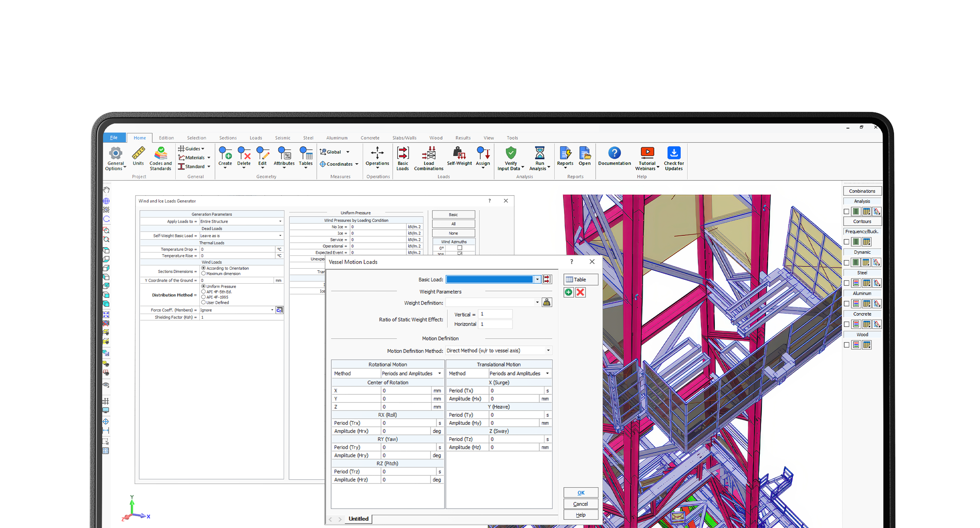
Task: Open Basic Loads in the ribbon
Action: 403,159
